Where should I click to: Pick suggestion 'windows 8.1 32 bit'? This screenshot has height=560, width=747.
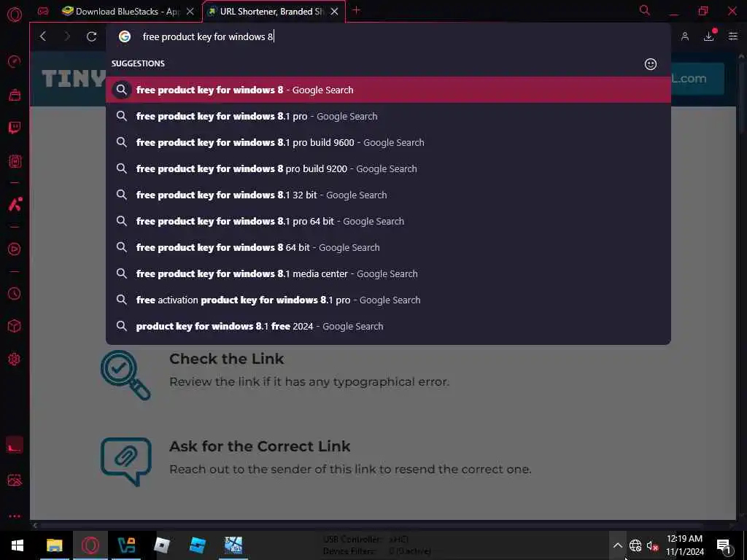pyautogui.click(x=388, y=195)
